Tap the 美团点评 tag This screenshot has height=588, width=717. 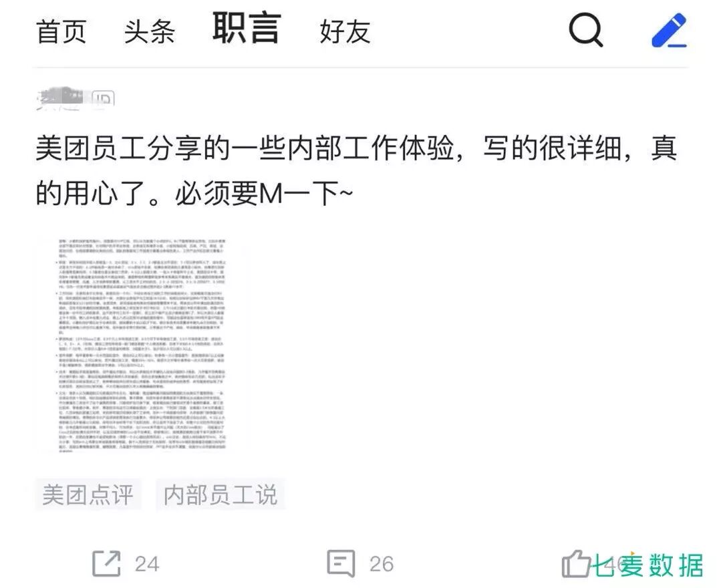click(x=88, y=494)
